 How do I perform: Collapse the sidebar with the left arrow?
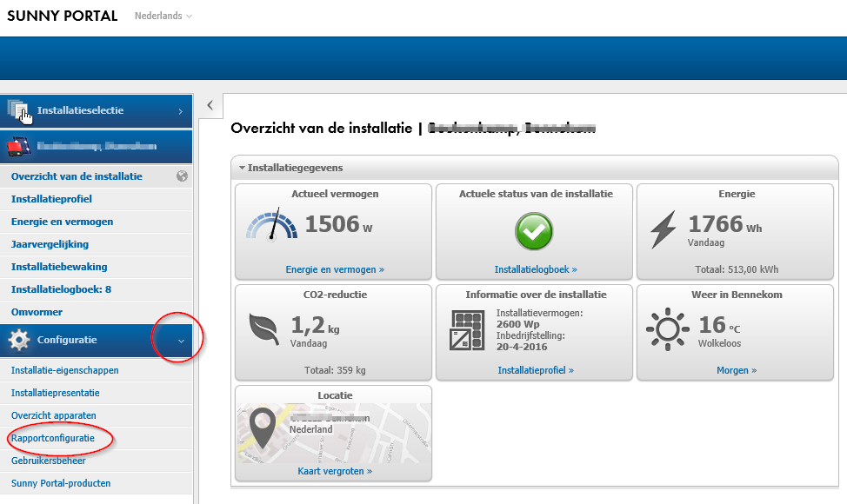tap(210, 105)
